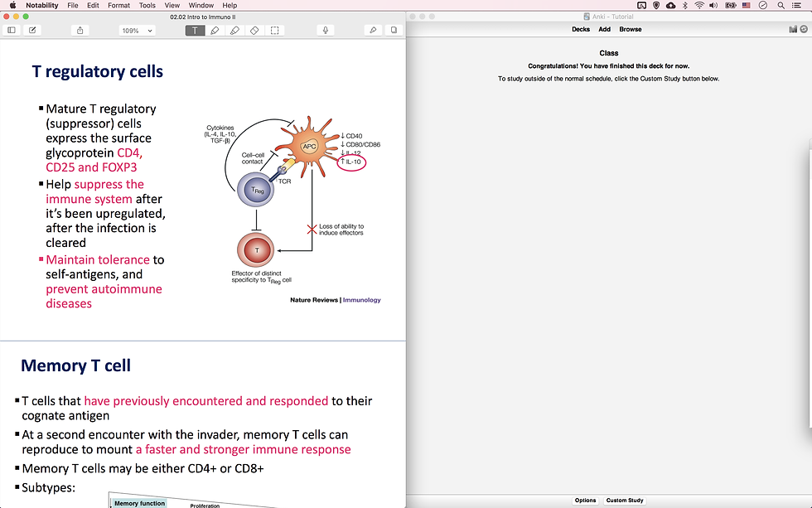Image resolution: width=812 pixels, height=508 pixels.
Task: Click the TReg cell in the diagram
Action: tap(256, 190)
